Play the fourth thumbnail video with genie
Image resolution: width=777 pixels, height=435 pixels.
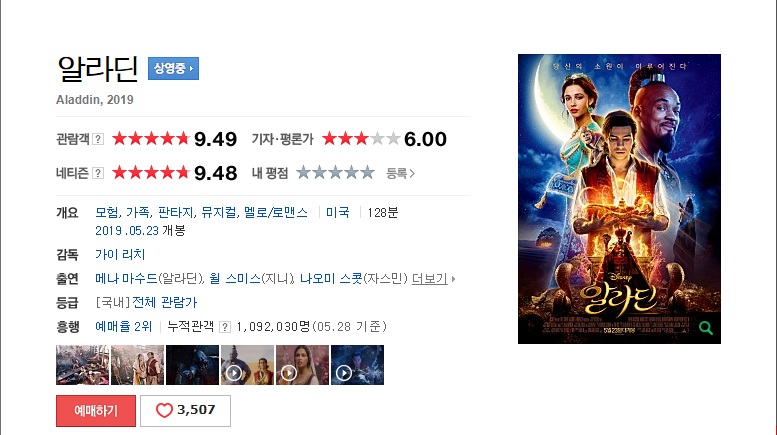click(247, 365)
